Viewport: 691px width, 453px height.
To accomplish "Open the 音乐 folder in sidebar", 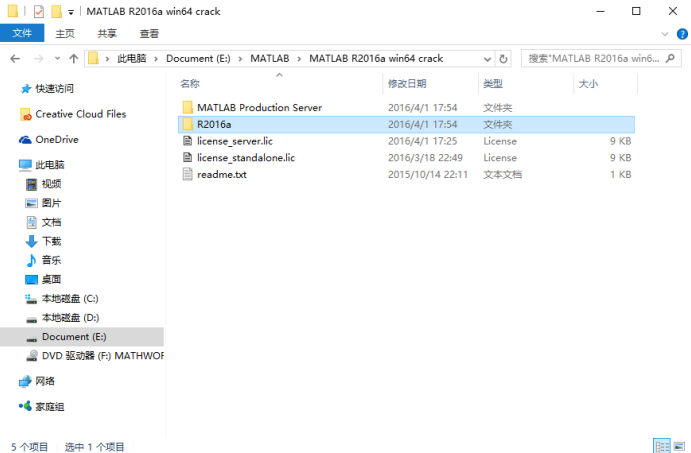I will coord(51,260).
